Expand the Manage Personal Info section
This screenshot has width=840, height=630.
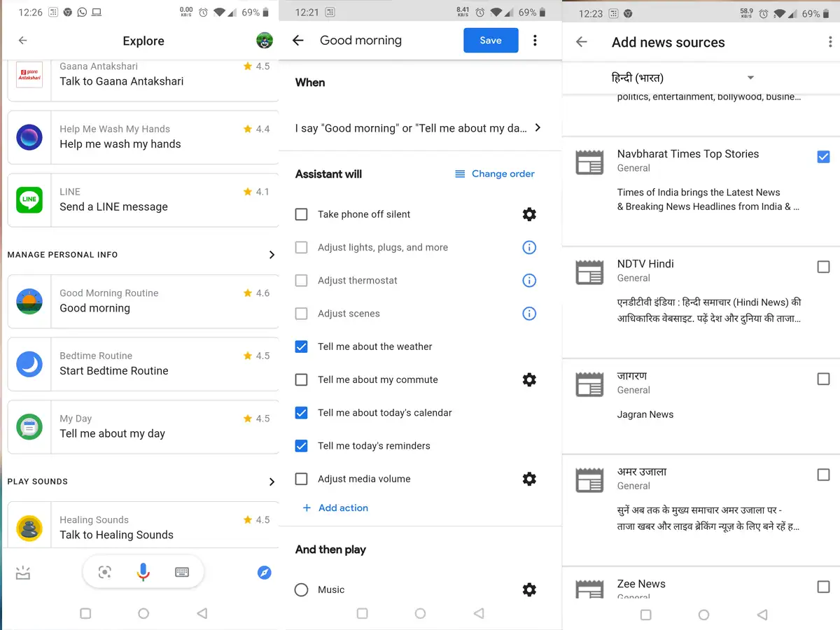(x=272, y=255)
